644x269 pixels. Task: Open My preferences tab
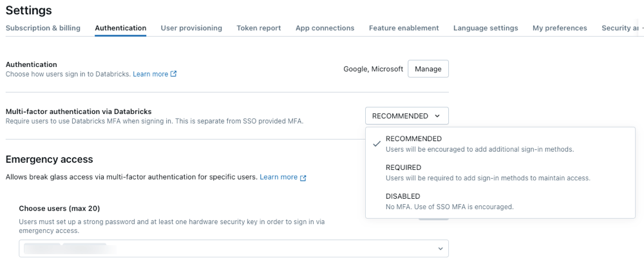pos(560,28)
